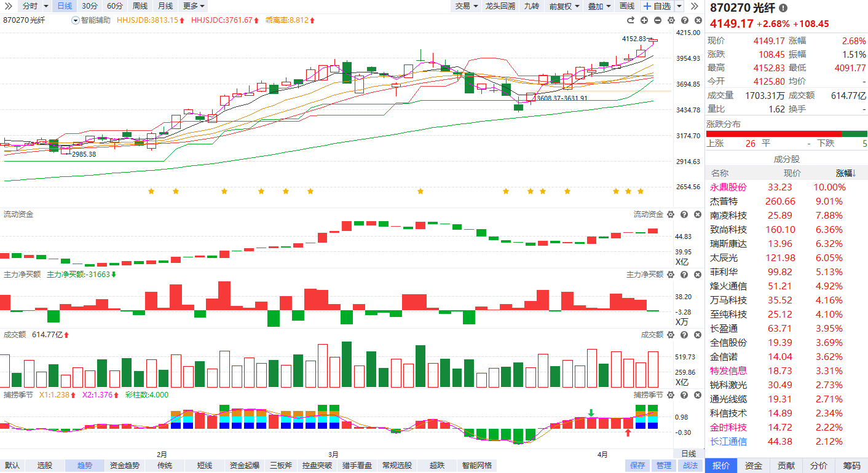Add to watchlist with 自选 button
Image resolution: width=868 pixels, height=473 pixels.
pyautogui.click(x=657, y=6)
